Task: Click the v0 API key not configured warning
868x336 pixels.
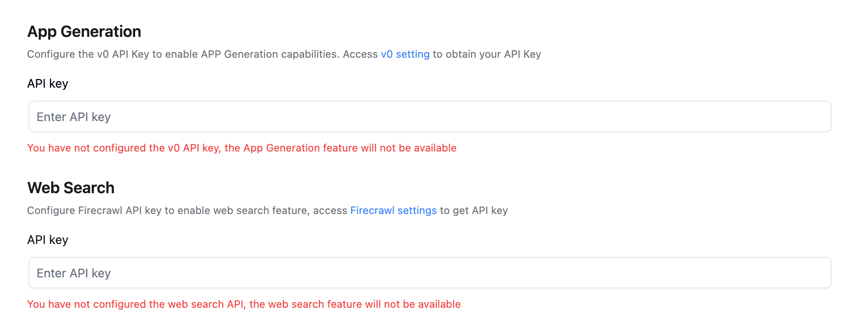Action: tap(242, 148)
